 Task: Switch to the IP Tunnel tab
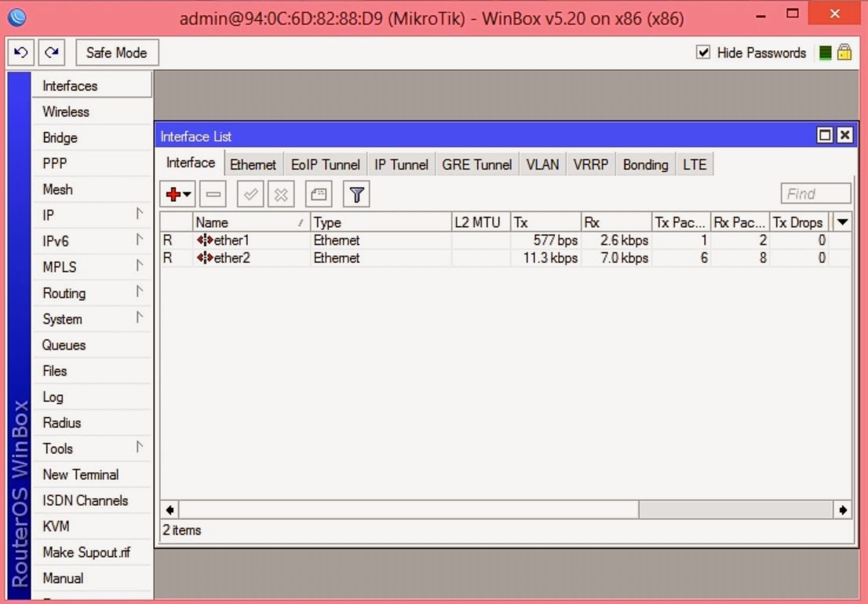point(401,165)
